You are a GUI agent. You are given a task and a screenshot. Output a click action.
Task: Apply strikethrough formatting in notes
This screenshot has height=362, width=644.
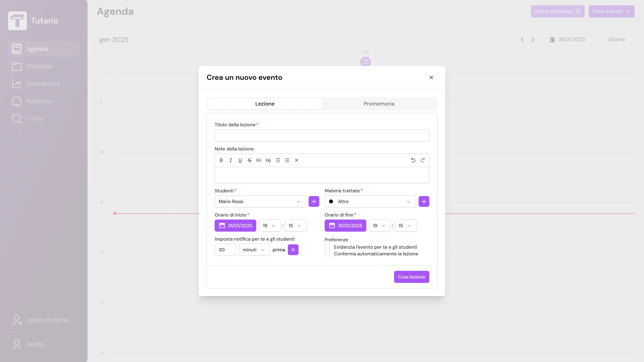pyautogui.click(x=249, y=160)
